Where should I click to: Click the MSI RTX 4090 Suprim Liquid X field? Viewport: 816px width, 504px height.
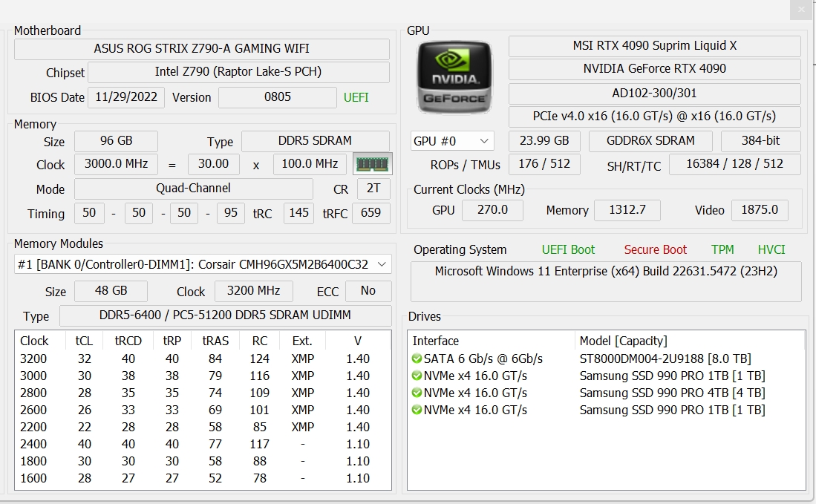click(655, 46)
